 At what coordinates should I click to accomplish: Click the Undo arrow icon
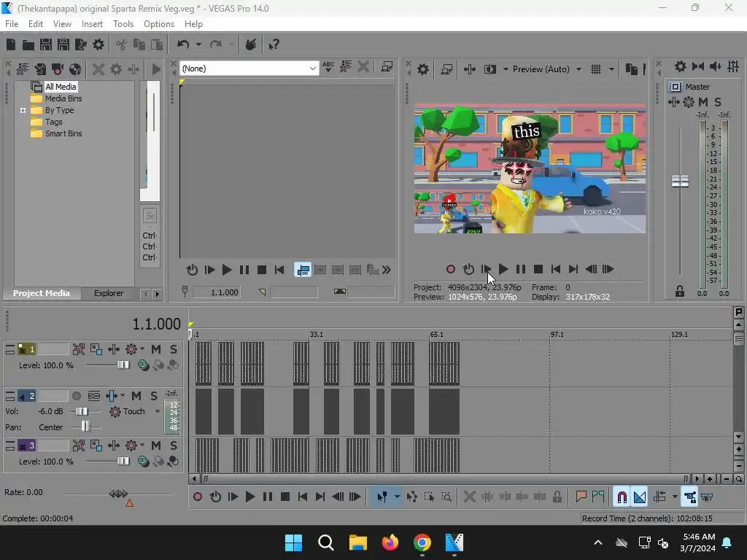coord(183,44)
